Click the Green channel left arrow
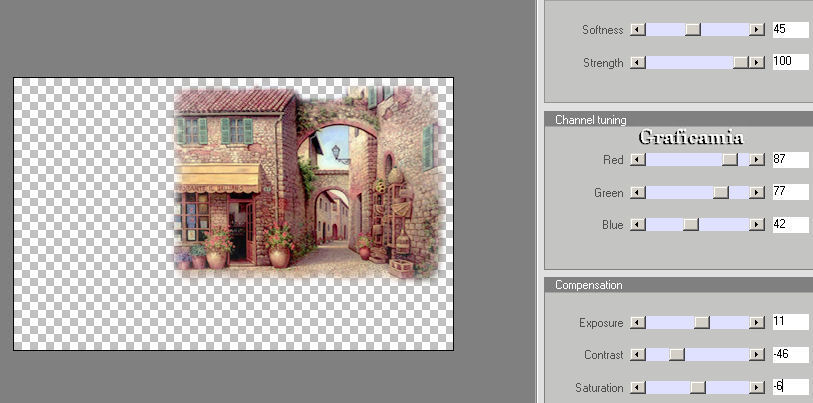 (x=638, y=193)
